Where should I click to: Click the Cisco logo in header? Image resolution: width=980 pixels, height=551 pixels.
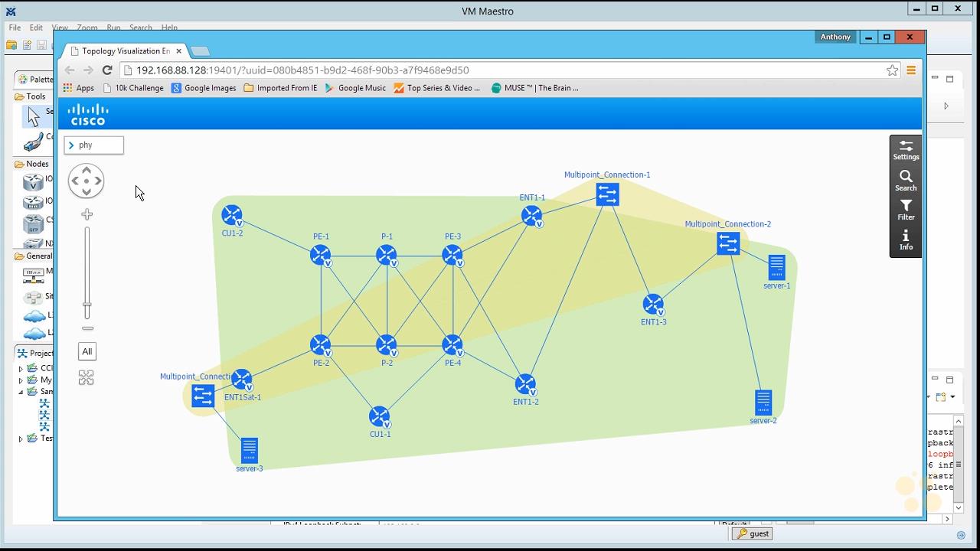point(88,114)
